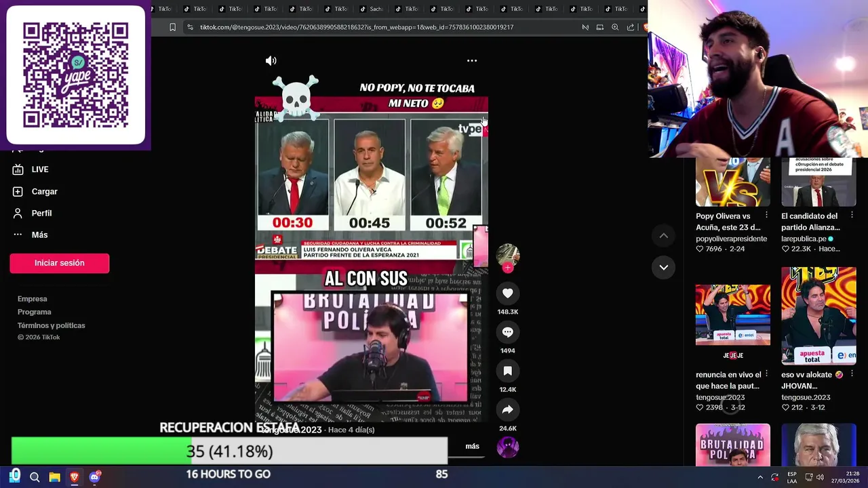Open the Windows Start button
Viewport: 868px width, 488px height.
coord(15,476)
